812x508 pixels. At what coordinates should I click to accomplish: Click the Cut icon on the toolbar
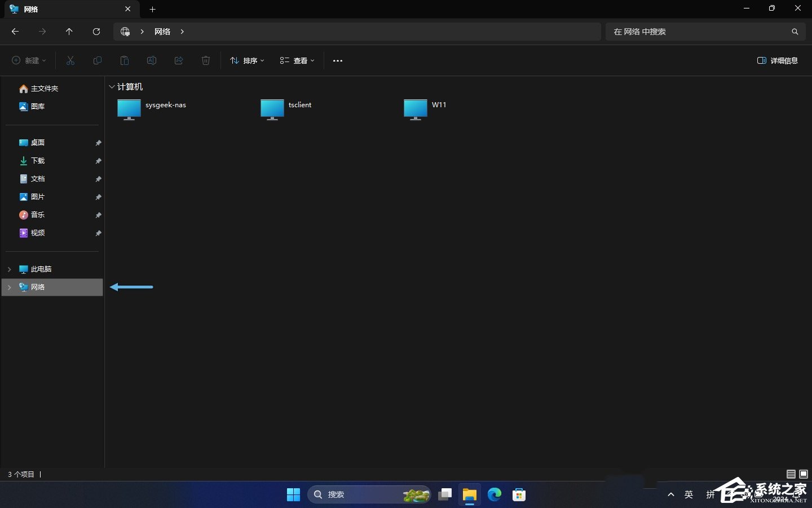(70, 60)
